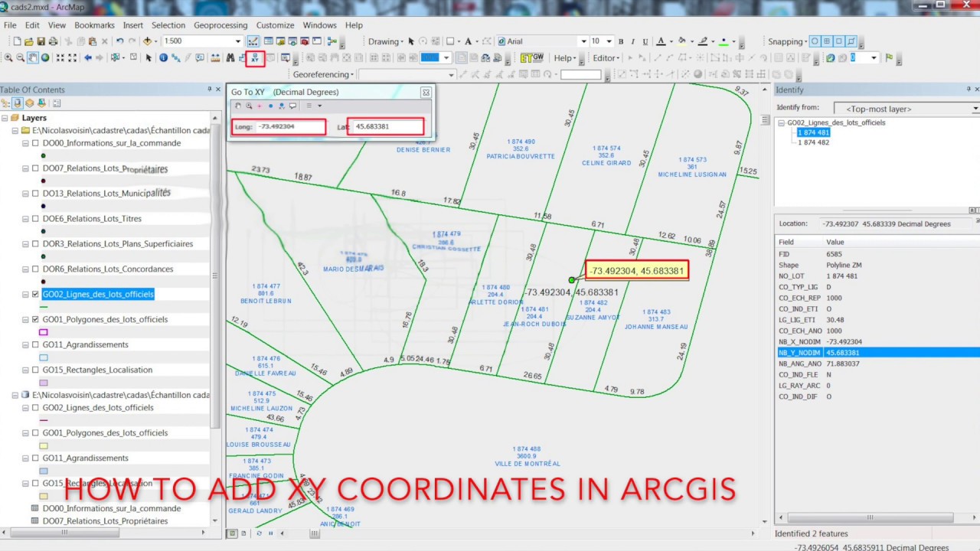The height and width of the screenshot is (551, 980).
Task: Click the Identify tool icon
Action: click(x=163, y=58)
